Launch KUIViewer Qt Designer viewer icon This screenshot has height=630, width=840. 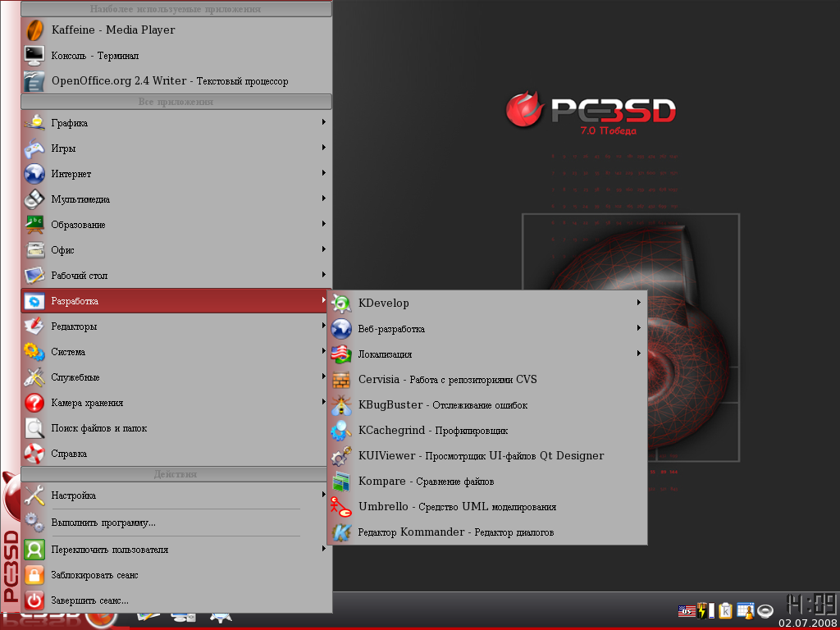point(340,456)
